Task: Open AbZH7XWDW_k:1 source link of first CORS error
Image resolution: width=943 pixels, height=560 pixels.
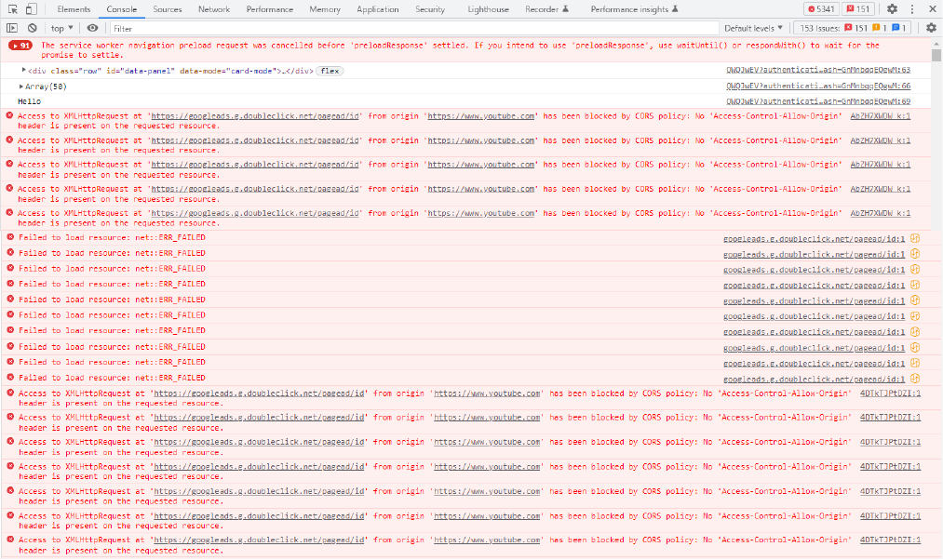Action: [x=881, y=116]
